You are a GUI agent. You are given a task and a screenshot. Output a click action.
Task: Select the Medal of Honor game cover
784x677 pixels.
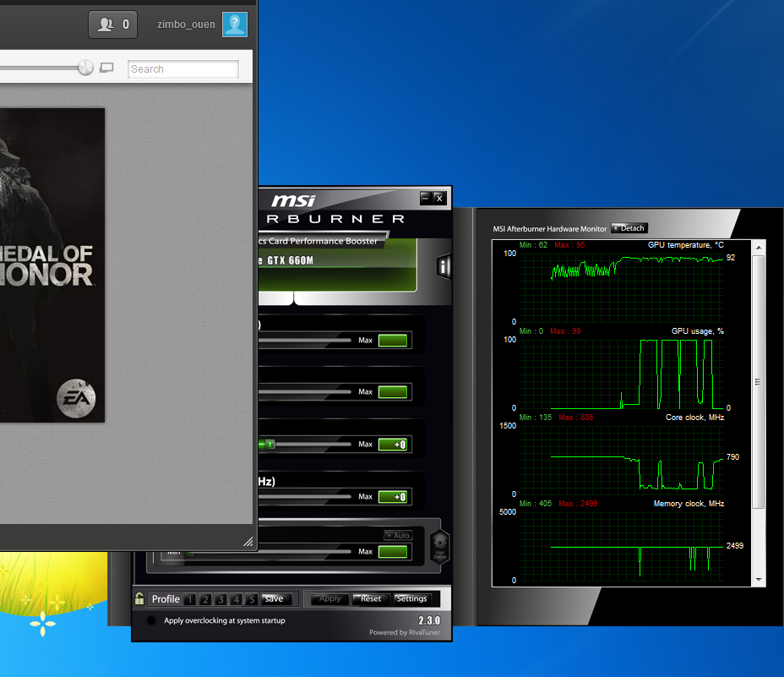click(52, 265)
